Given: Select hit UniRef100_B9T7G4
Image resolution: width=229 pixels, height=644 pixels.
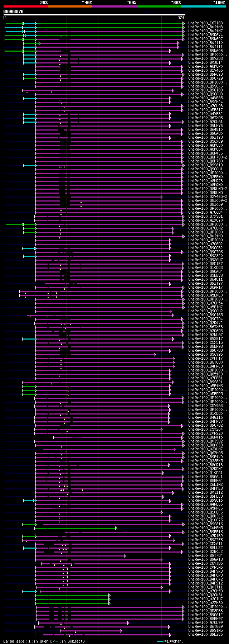Looking at the screenshot, I should [205, 556].
